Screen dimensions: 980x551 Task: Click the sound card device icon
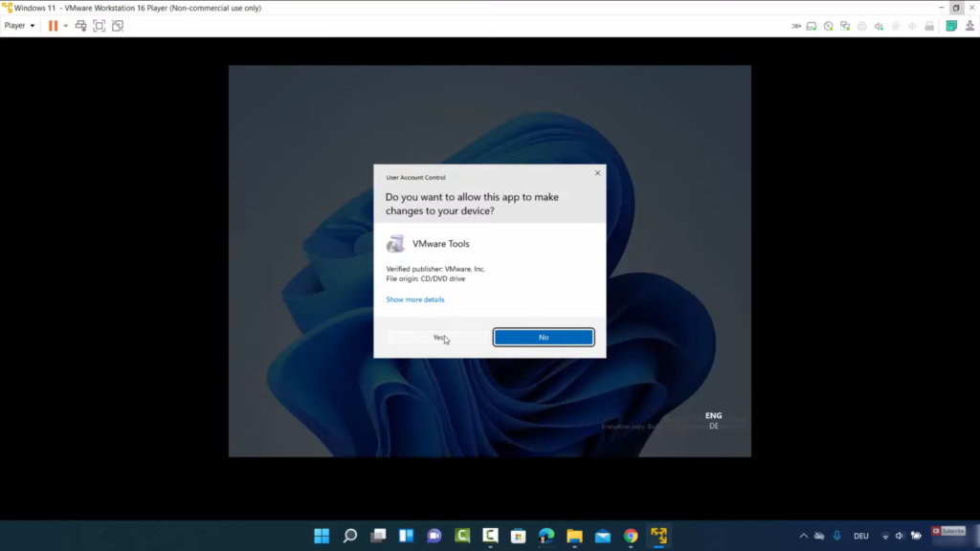tap(879, 26)
